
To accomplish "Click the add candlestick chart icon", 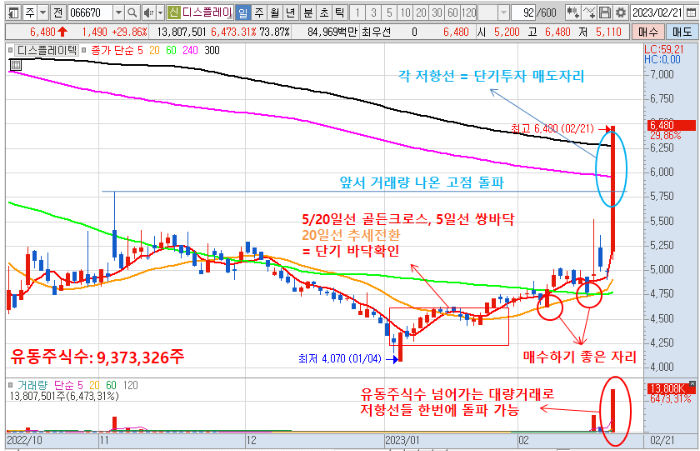I will pos(573,13).
